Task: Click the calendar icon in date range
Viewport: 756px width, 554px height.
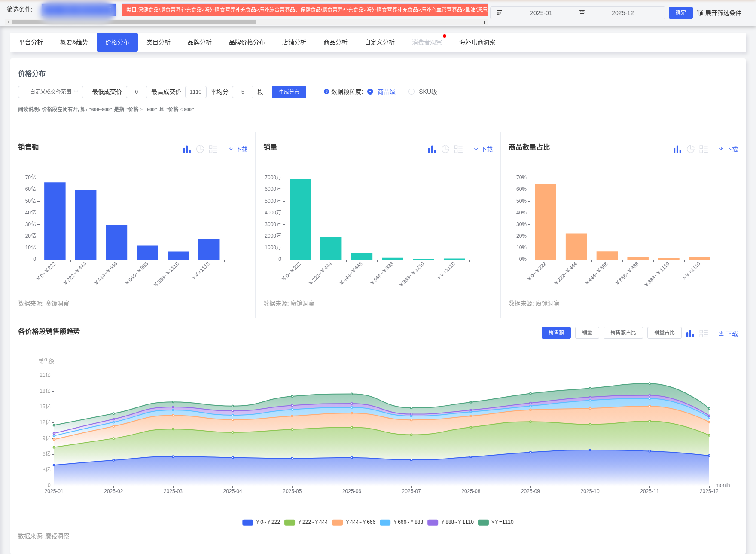Action: 499,13
